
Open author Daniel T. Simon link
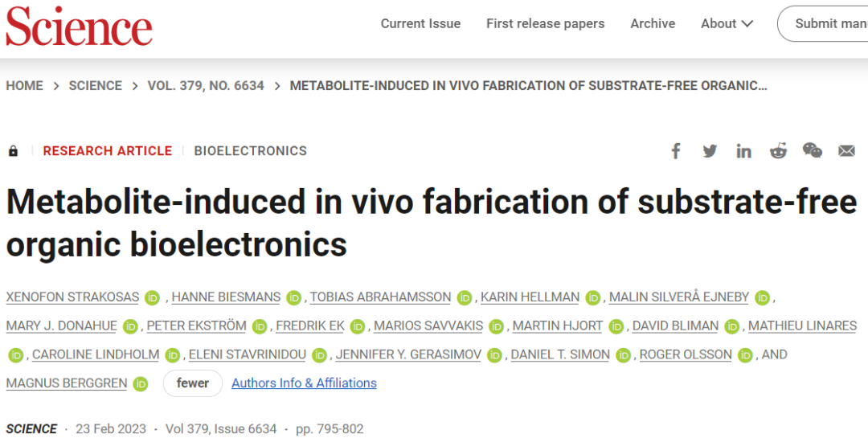point(560,354)
